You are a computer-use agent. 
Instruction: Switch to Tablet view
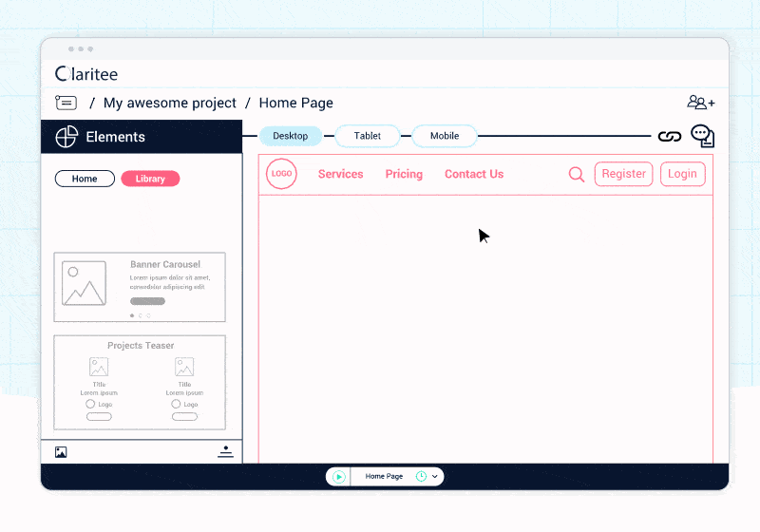click(368, 136)
